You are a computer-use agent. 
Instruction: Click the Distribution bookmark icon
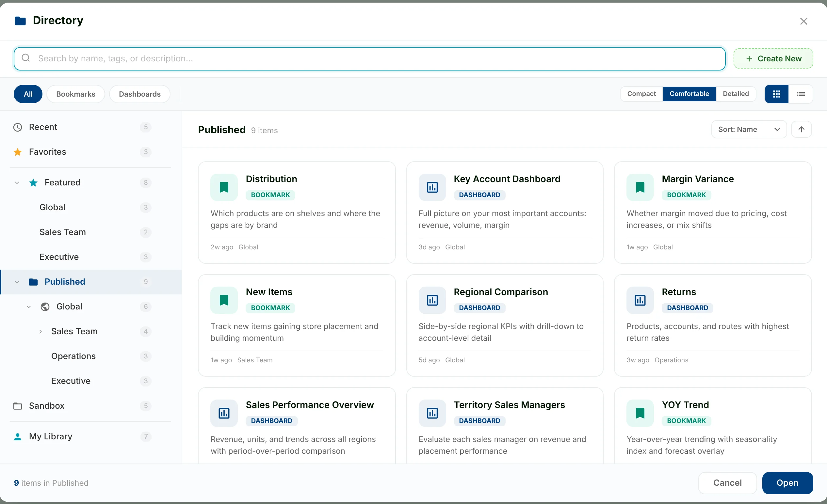click(224, 187)
